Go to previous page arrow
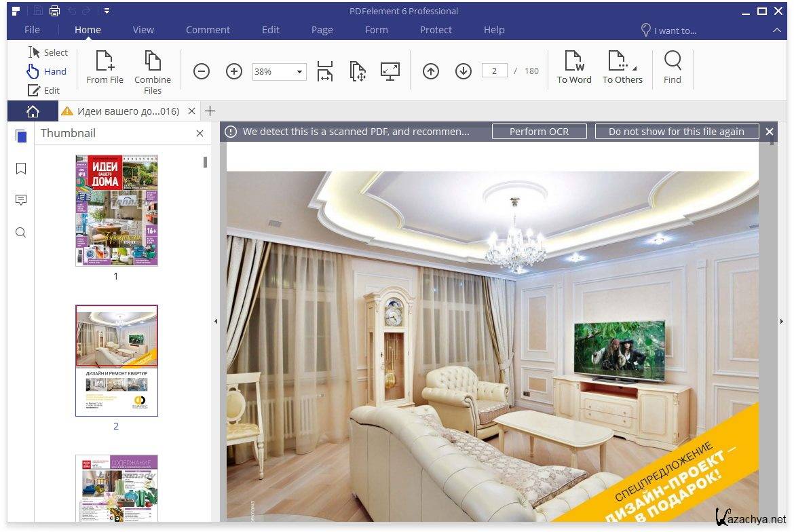Image resolution: width=794 pixels, height=532 pixels. click(x=431, y=71)
